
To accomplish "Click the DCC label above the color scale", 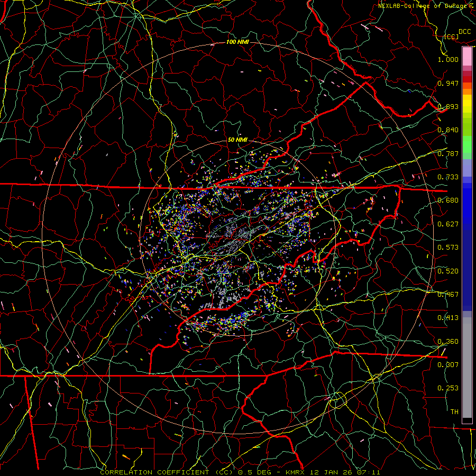I will click(465, 32).
